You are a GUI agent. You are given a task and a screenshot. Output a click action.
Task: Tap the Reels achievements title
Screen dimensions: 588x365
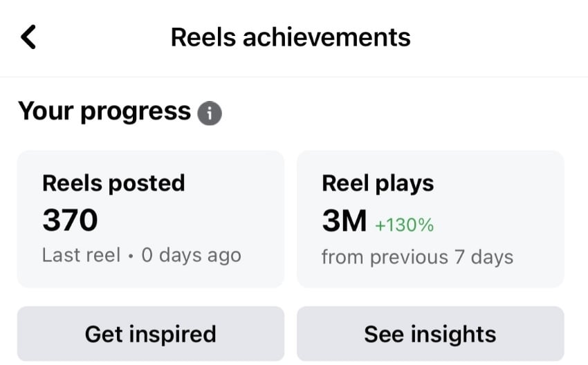pos(291,37)
